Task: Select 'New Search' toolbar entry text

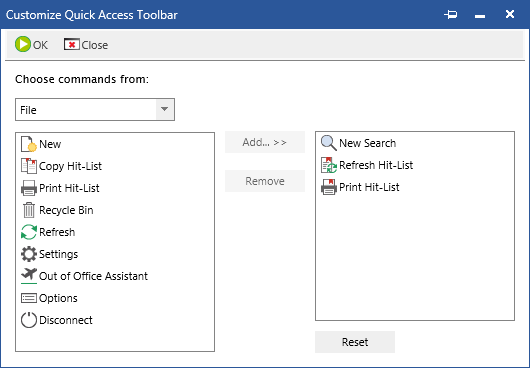Action: point(367,143)
